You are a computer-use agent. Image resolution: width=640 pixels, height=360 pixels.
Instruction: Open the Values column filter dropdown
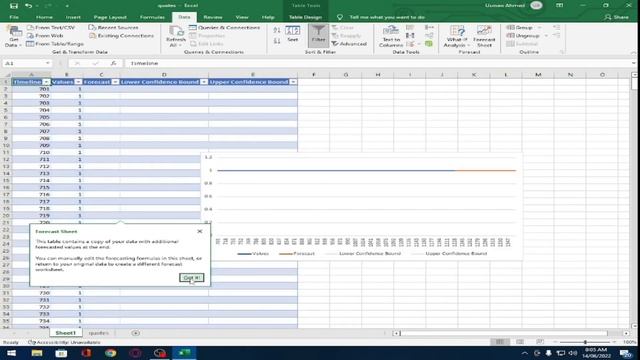(x=78, y=82)
